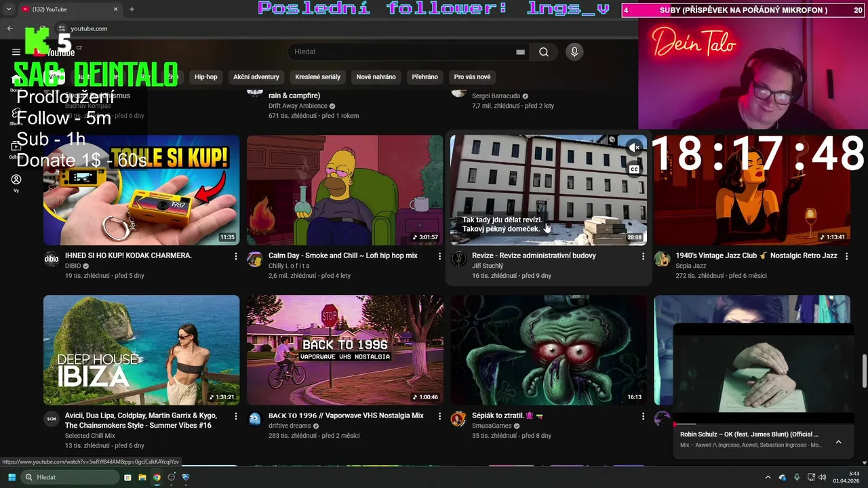Open Jiří Stuchlý channel avatar
Screen dimensions: 868x488
[458, 259]
